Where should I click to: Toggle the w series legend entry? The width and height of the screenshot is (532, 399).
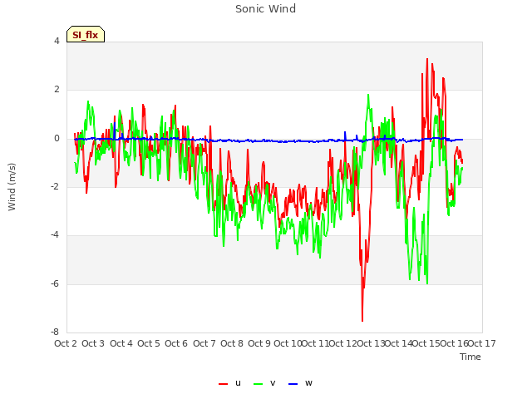click(x=300, y=383)
